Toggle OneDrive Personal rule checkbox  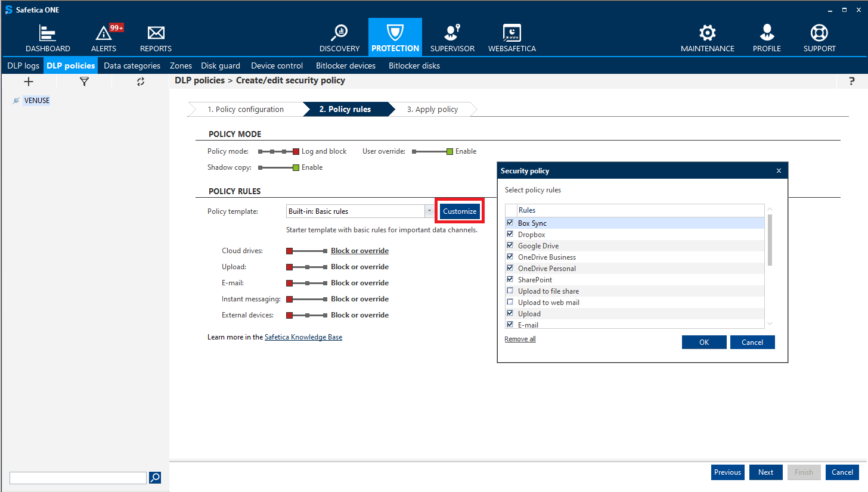tap(510, 268)
